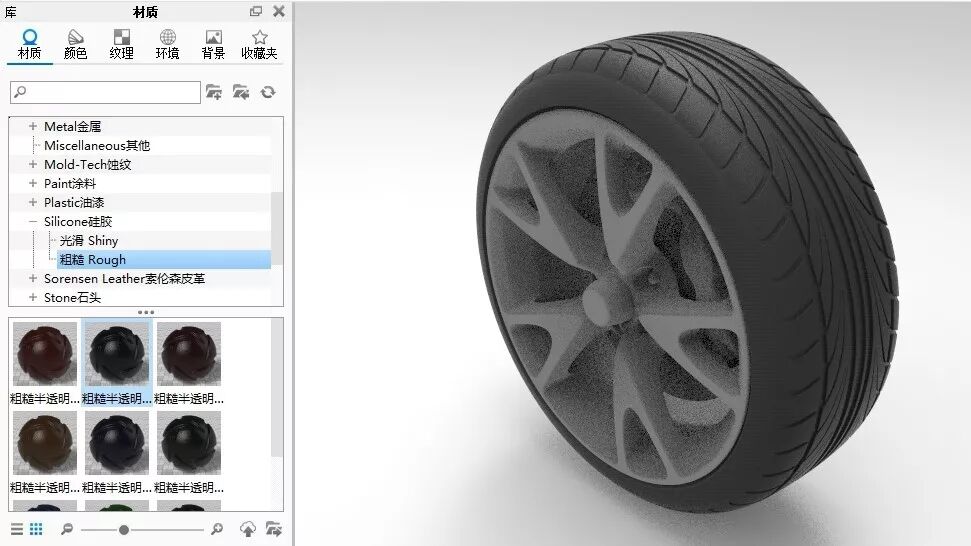
Task: Click the zoom-in magnifier beside thumbnail slider
Action: pyautogui.click(x=217, y=529)
